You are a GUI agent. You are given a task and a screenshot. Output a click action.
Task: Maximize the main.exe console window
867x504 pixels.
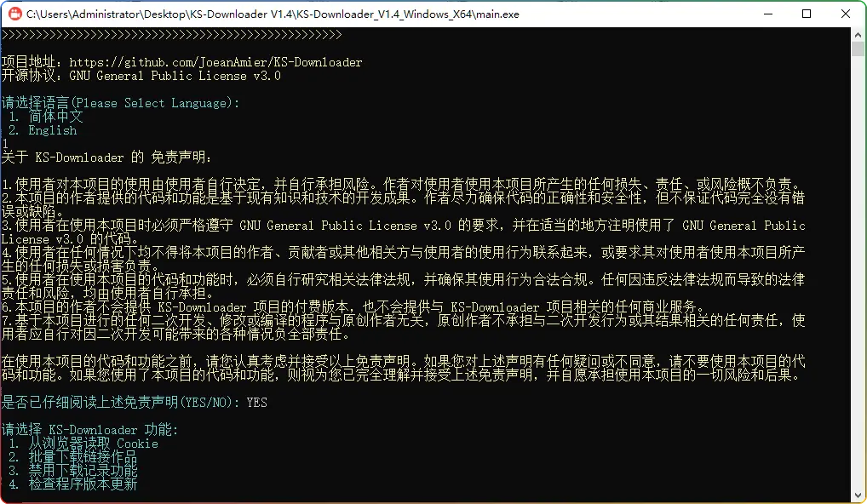(807, 14)
